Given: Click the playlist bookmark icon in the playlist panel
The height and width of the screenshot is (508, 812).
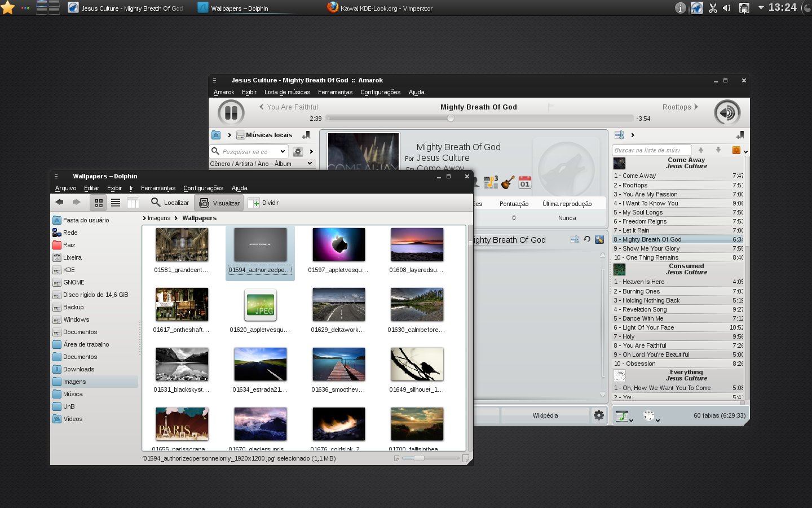Looking at the screenshot, I should point(740,135).
